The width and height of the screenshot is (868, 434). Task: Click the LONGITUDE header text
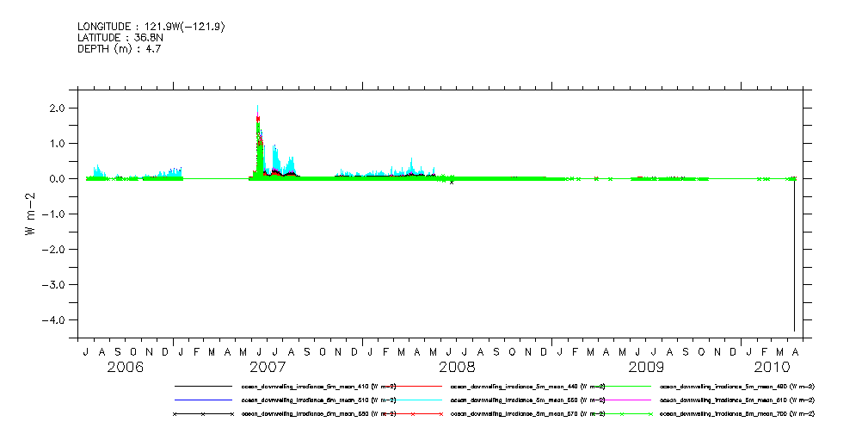[151, 27]
